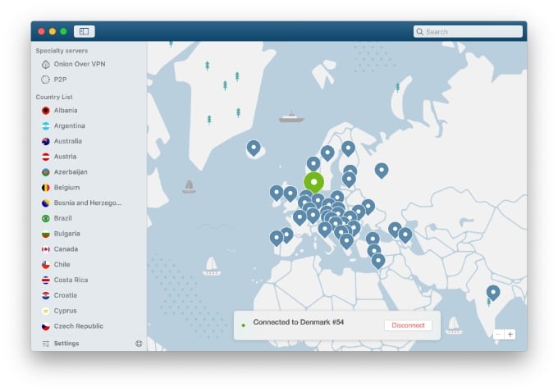Screen dimensions: 558x392
Task: Select the P2P circular icon
Action: [x=46, y=80]
